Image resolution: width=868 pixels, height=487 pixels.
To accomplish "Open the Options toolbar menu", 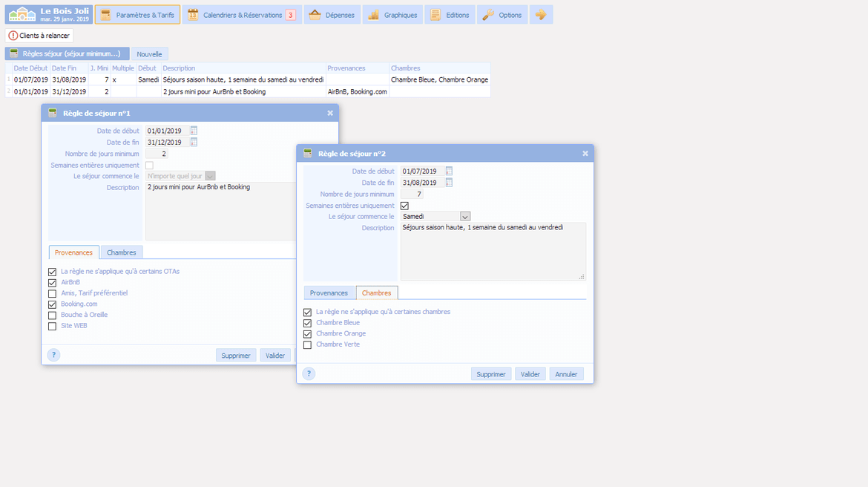I will pyautogui.click(x=502, y=15).
